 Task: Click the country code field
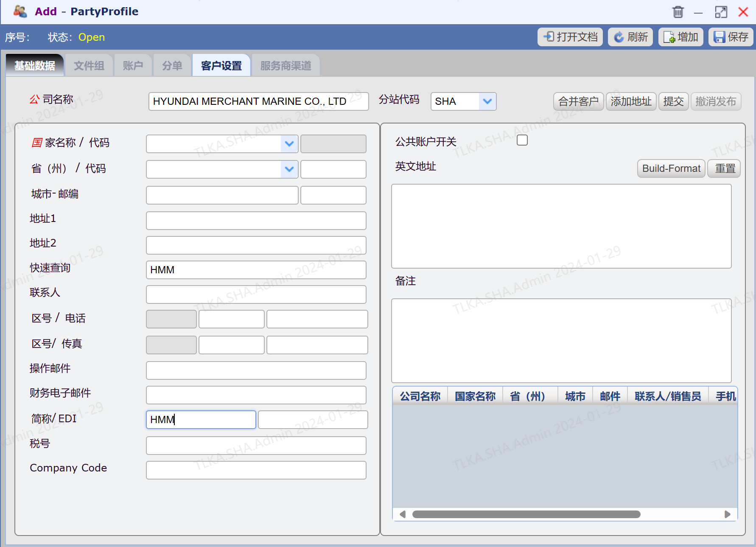tap(333, 144)
